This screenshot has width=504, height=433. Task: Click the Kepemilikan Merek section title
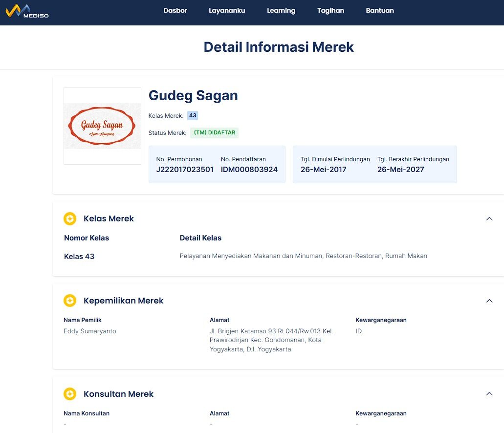pos(123,301)
